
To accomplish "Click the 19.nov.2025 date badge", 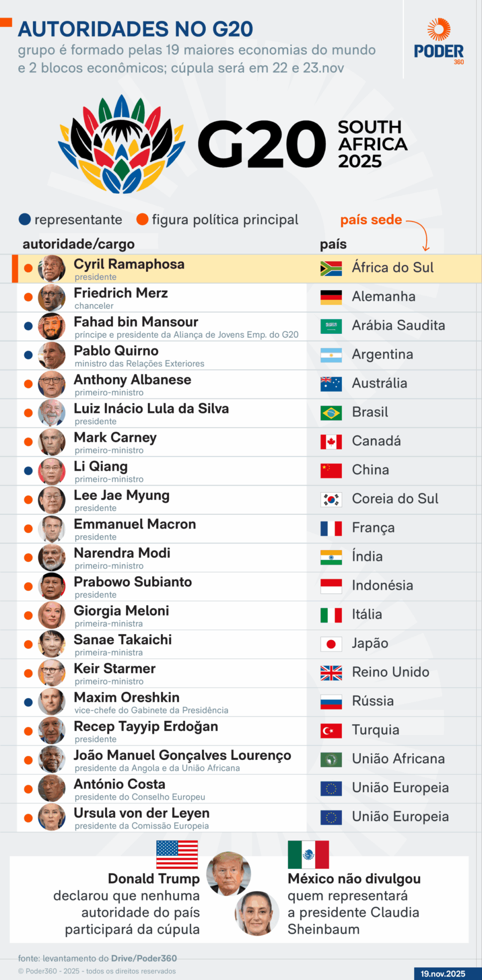I will click(443, 973).
